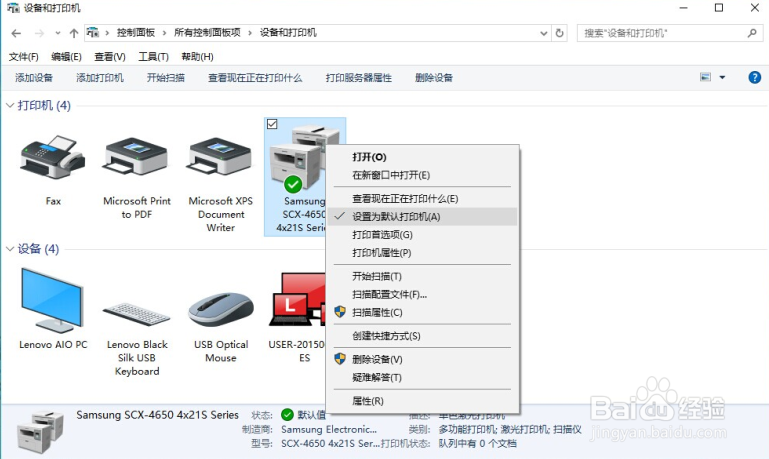
Task: Click the 多功能打印机; 激光打印机; 扫描仪 category text
Action: click(510, 430)
